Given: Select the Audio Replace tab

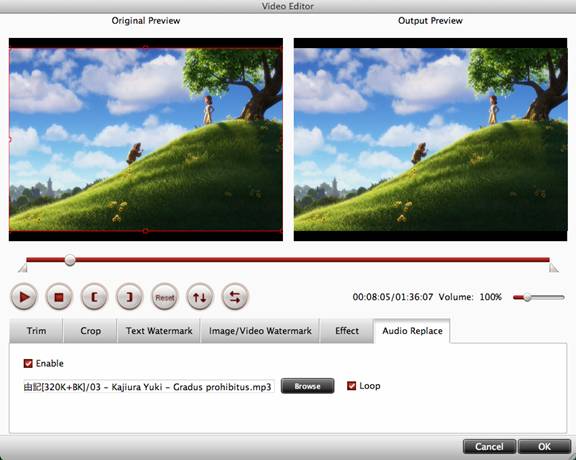Looking at the screenshot, I should click(x=412, y=331).
